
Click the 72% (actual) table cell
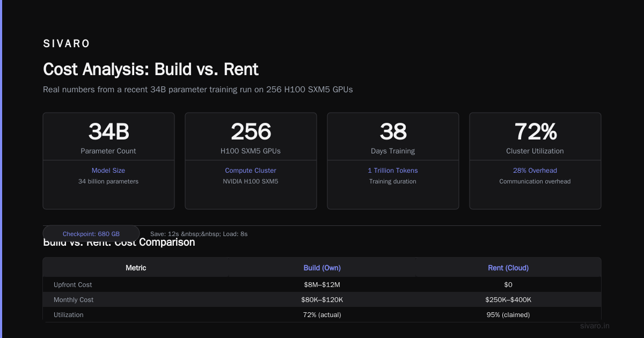[x=322, y=315]
